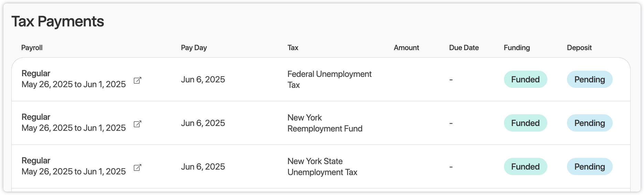Open external link for New York State Unemployment payroll
644x195 pixels.
(137, 168)
